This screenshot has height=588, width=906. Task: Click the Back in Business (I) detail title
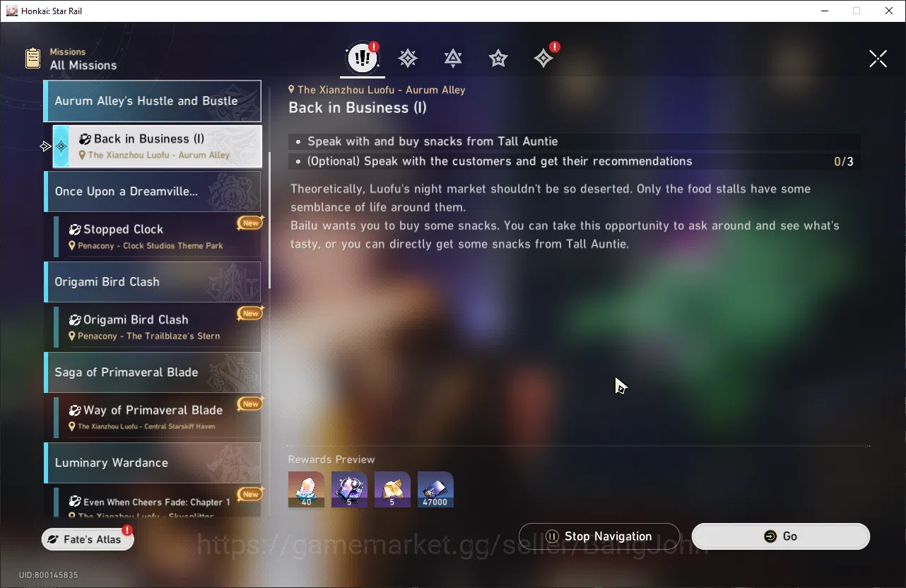[358, 108]
